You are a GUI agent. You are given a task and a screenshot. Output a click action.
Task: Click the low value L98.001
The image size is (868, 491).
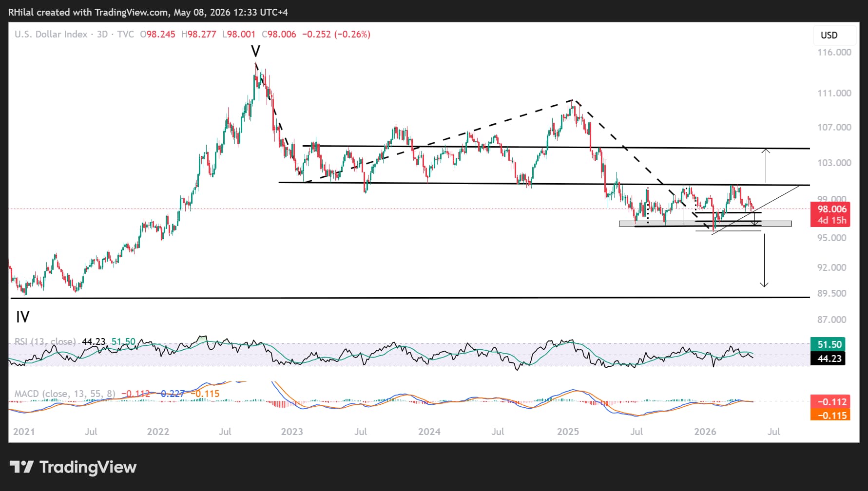238,34
